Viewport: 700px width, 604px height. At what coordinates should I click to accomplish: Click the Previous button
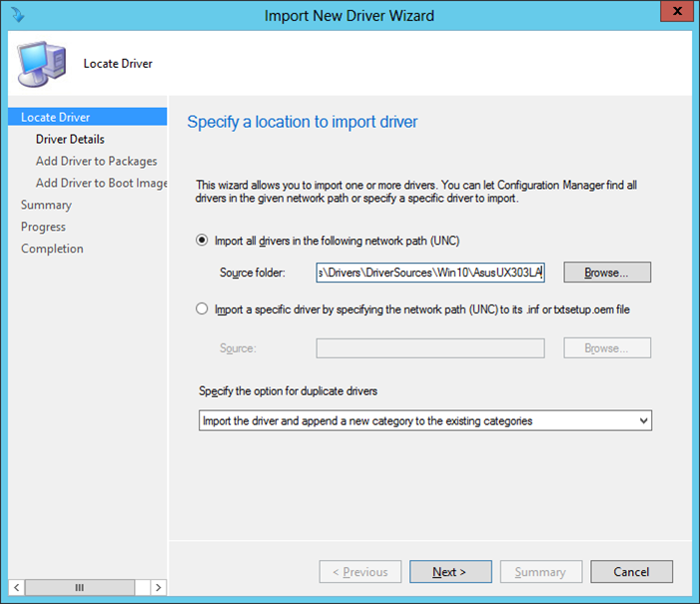pyautogui.click(x=360, y=572)
